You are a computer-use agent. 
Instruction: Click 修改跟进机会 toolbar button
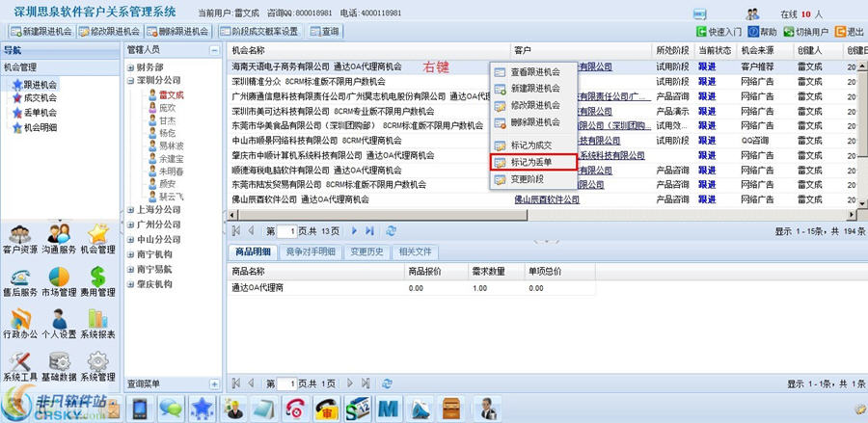click(x=109, y=32)
